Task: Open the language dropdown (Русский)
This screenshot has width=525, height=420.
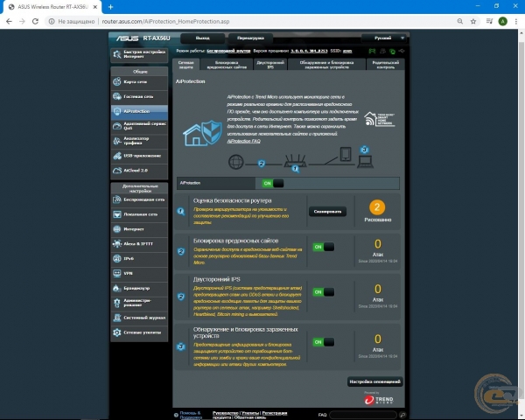Action: click(x=384, y=38)
